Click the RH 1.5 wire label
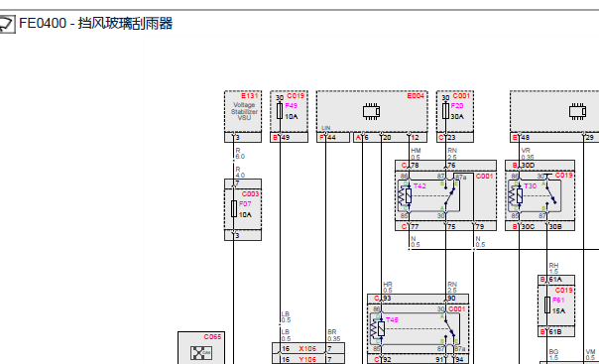Screen dimensions: 599x364 [553, 268]
